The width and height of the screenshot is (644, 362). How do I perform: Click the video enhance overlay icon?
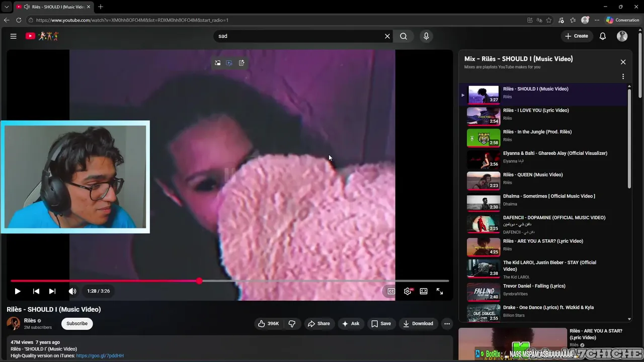229,63
